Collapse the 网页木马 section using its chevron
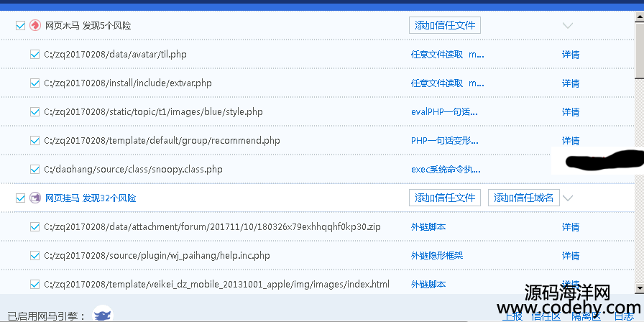Image resolution: width=644 pixels, height=322 pixels. pyautogui.click(x=567, y=26)
